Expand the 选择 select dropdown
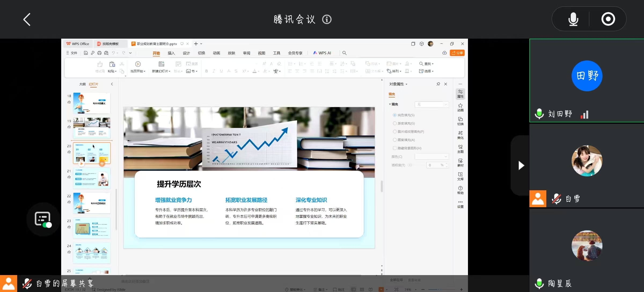The width and height of the screenshot is (644, 292). (x=433, y=71)
